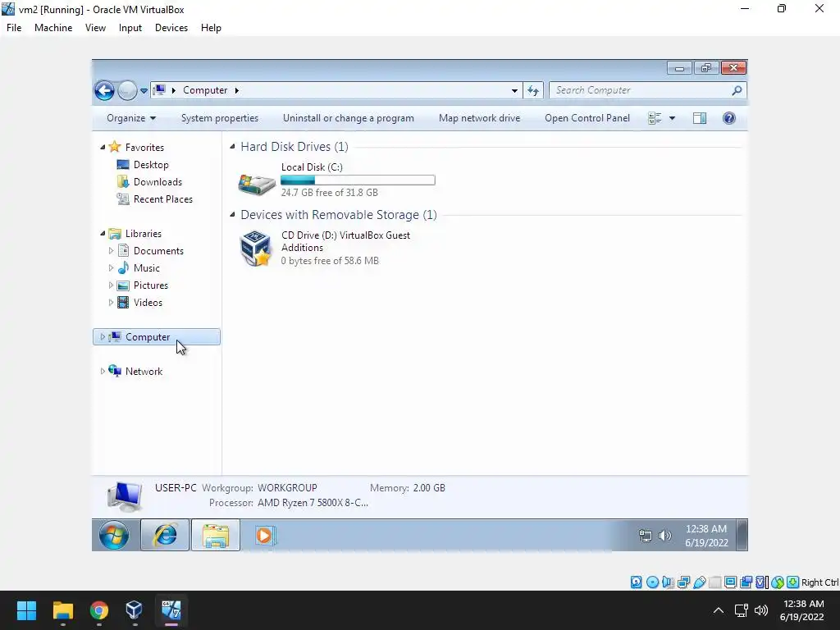Screen dimensions: 840x630
Task: Click the greyed forward navigation arrow
Action: pos(127,90)
